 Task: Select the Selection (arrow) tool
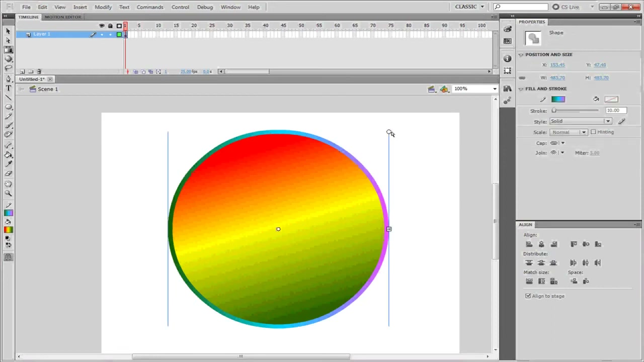[x=8, y=31]
